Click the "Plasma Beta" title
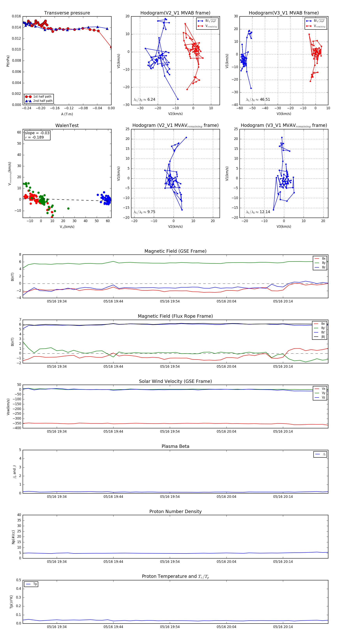Viewport: 351px width, 644px height. point(175,447)
